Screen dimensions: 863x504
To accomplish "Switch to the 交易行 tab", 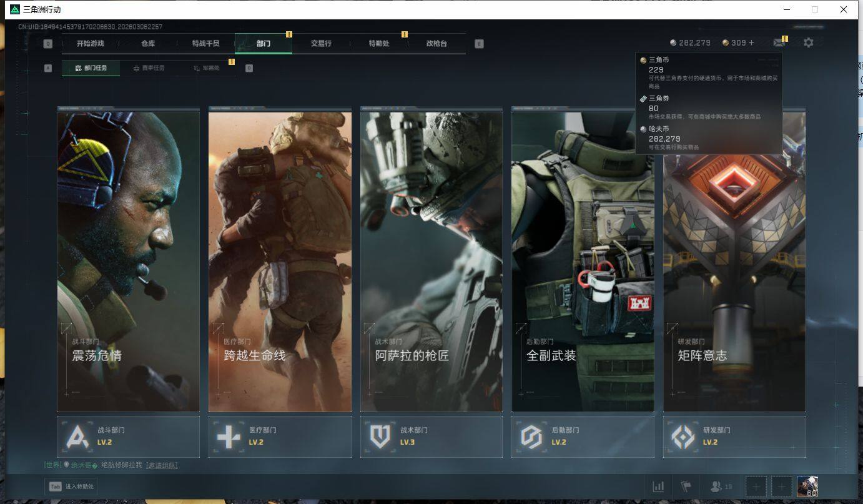I will [321, 44].
